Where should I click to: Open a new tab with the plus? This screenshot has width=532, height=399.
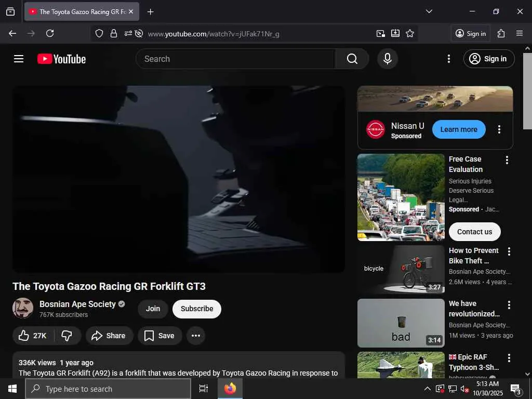point(150,12)
